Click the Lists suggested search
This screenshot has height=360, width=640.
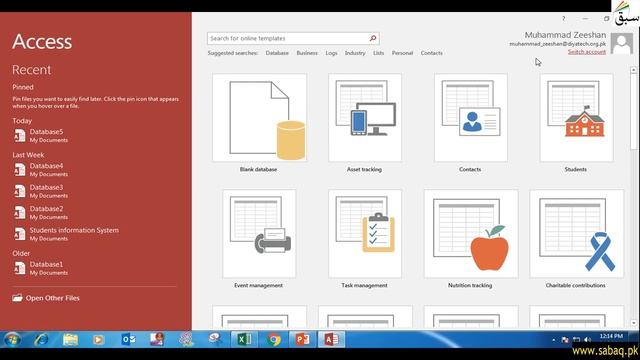coord(378,53)
